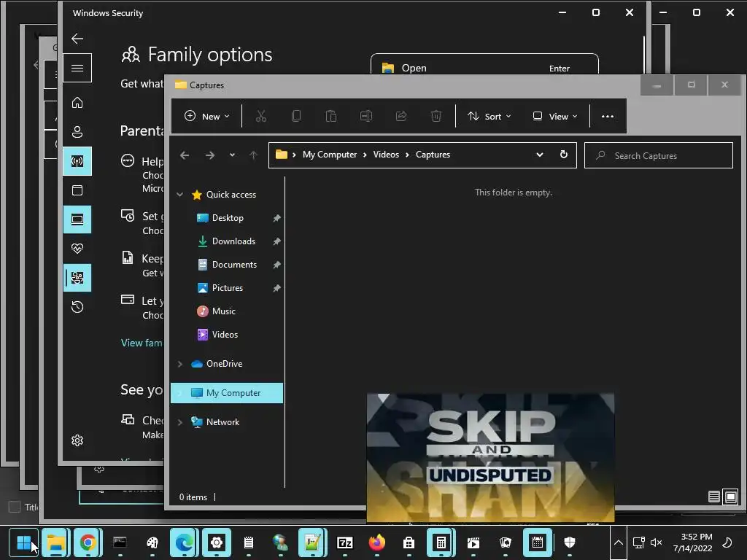The image size is (747, 560).
Task: Click the Paste icon in Captures toolbar
Action: tap(330, 116)
